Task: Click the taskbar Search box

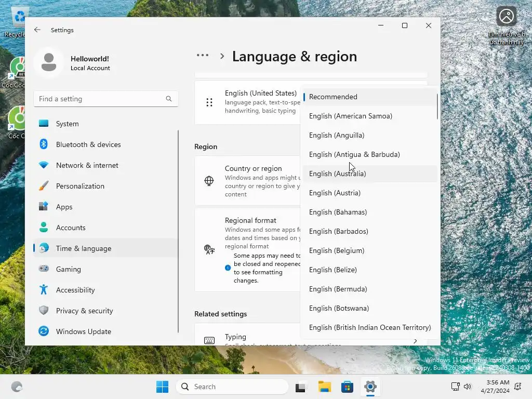Action: pos(232,387)
